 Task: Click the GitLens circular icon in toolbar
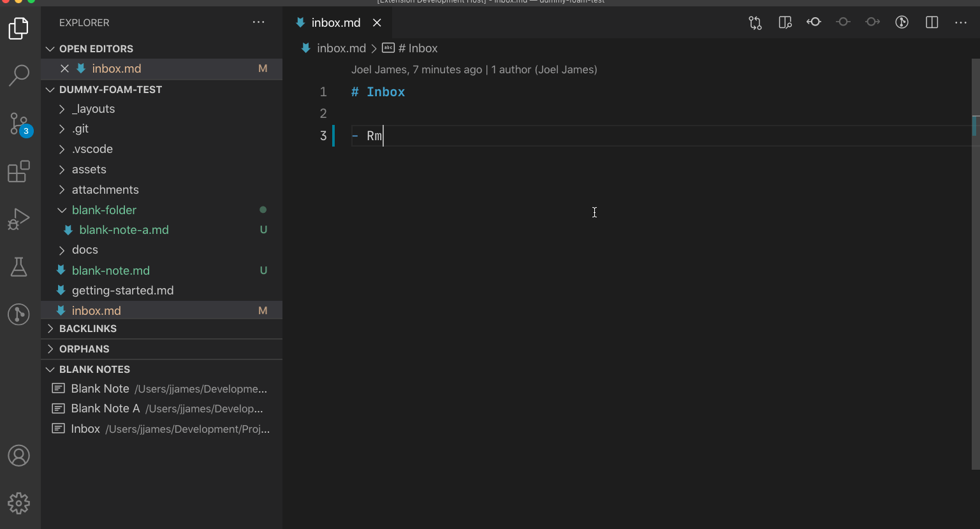(x=902, y=22)
